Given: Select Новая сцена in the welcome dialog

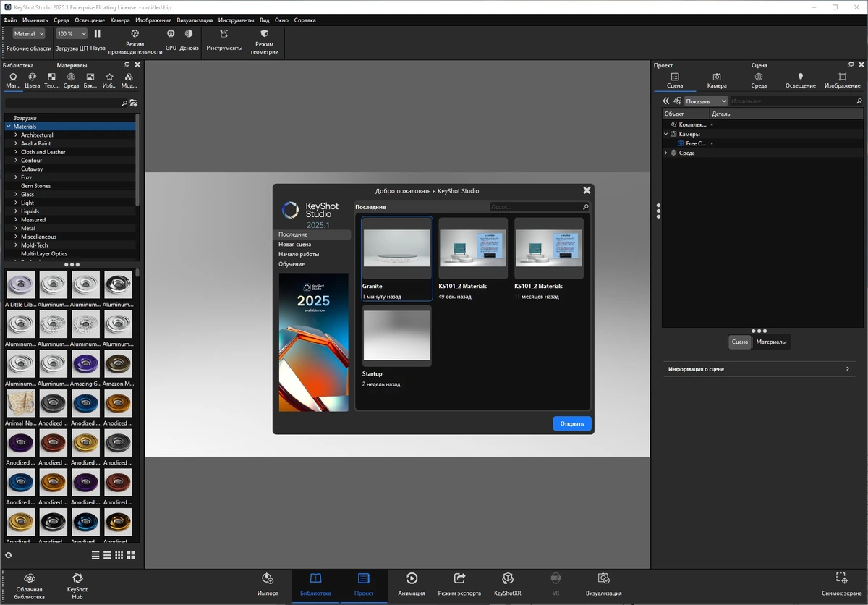Looking at the screenshot, I should [x=295, y=245].
